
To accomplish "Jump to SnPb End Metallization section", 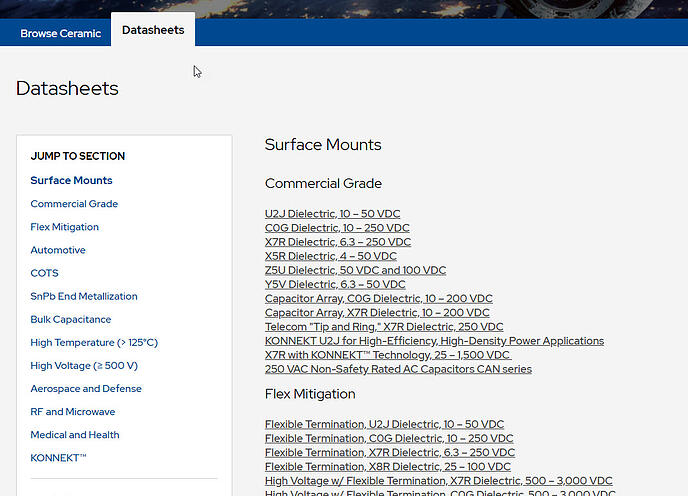I will (84, 296).
